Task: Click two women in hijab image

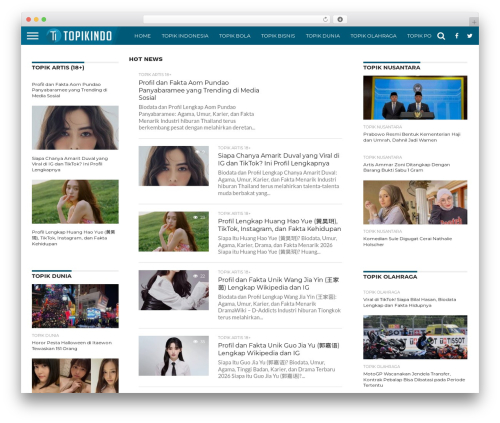Action: (x=415, y=202)
